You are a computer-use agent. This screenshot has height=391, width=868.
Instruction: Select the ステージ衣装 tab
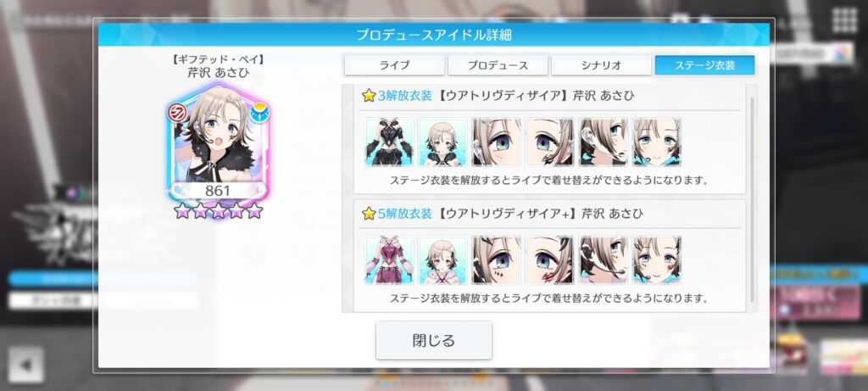(704, 65)
